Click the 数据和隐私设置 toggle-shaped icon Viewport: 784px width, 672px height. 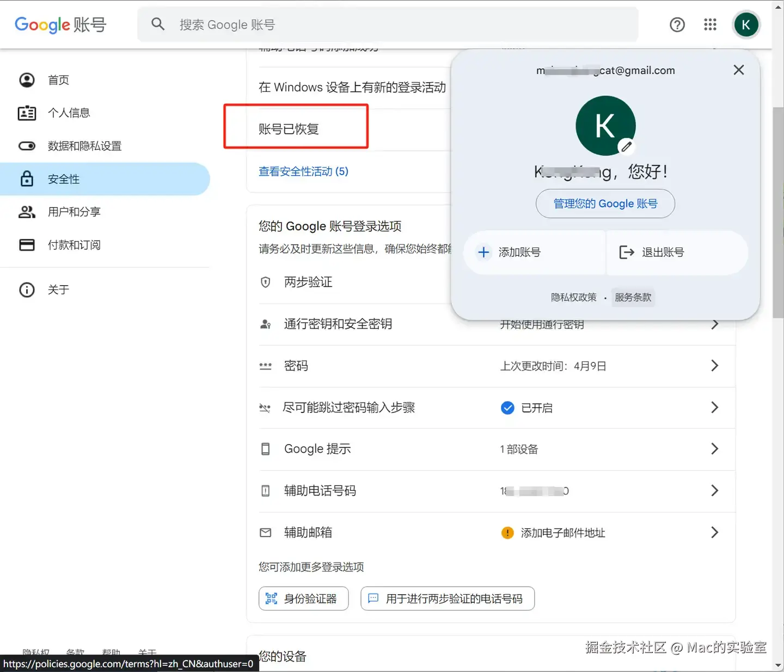[x=27, y=146]
